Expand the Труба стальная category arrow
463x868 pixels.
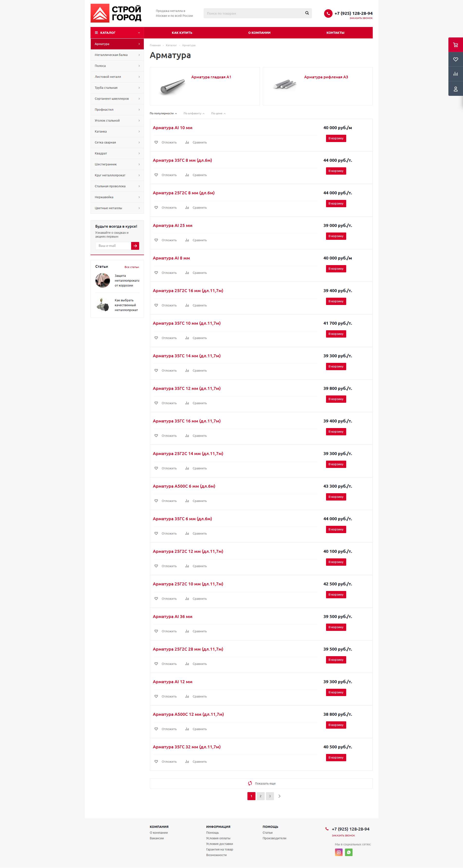click(x=139, y=88)
